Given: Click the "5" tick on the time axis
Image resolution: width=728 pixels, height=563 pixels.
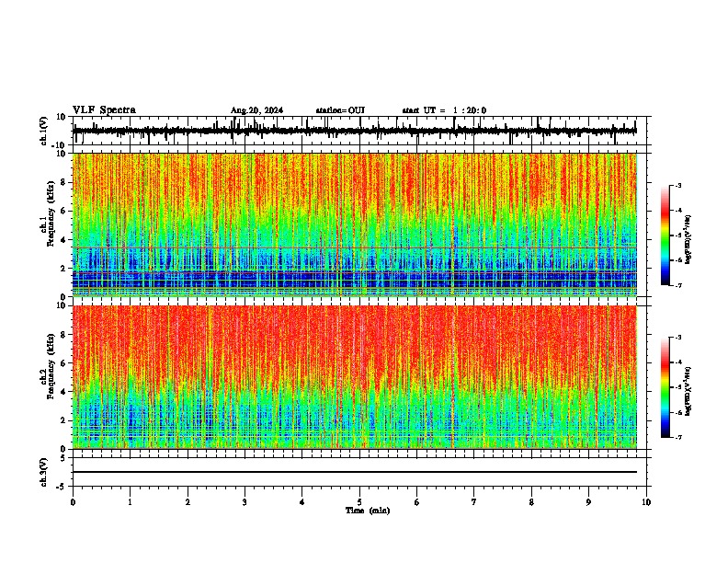Looking at the screenshot, I should tap(359, 502).
